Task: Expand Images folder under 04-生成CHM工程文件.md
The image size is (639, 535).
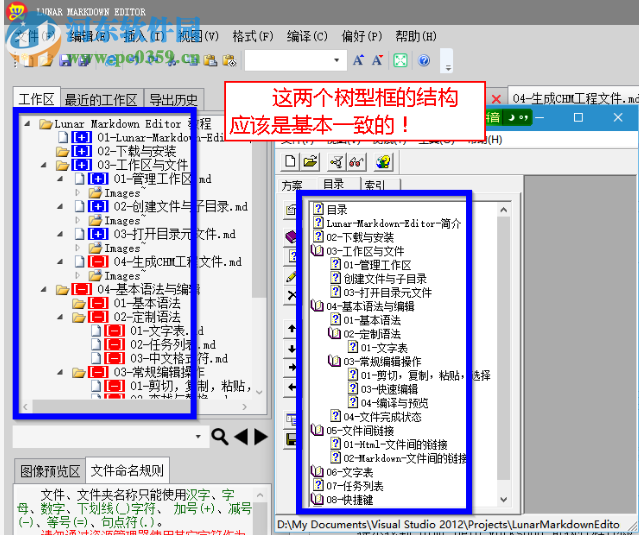Action: 77,275
